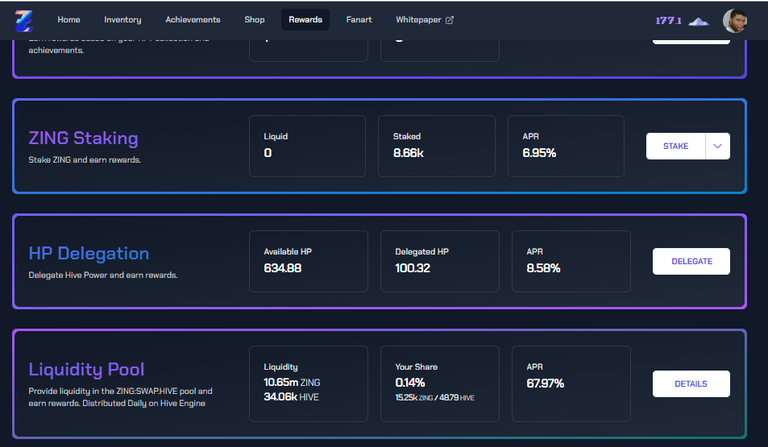The width and height of the screenshot is (768, 447).
Task: Click the 34.06k HIVE liquidity value
Action: 291,397
